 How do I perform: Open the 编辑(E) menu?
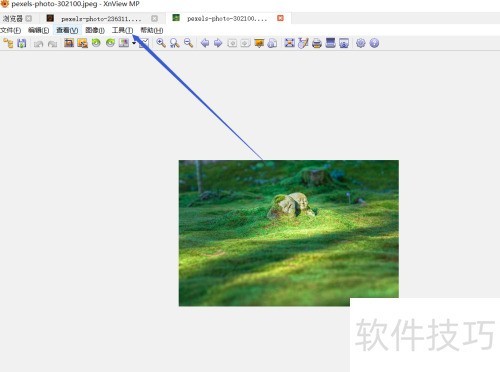click(39, 30)
